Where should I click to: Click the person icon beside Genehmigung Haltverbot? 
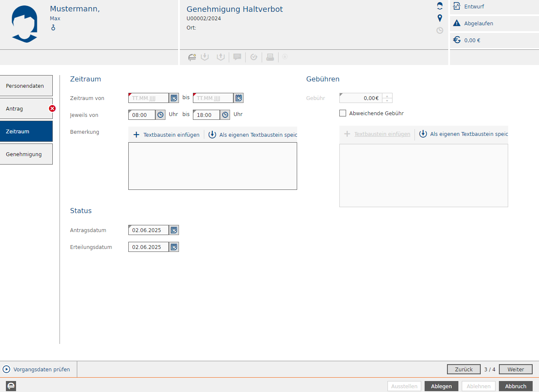coord(440,6)
